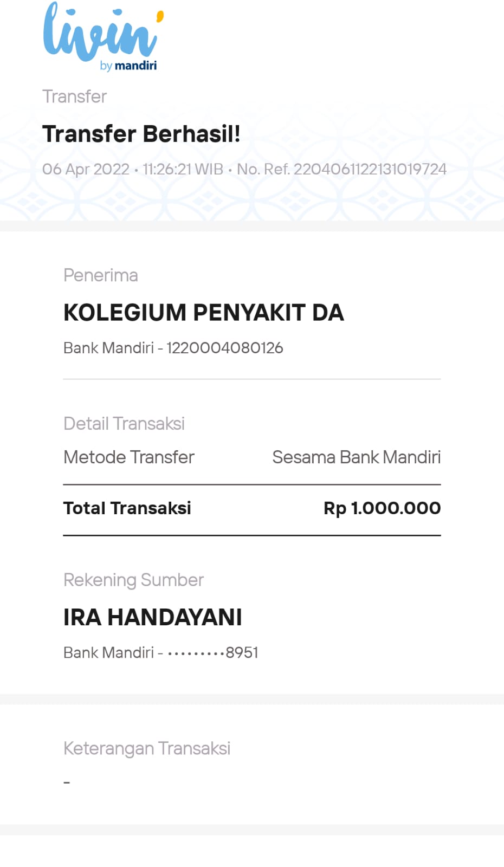
Task: Click the "Penerima" section label
Action: coord(101,275)
